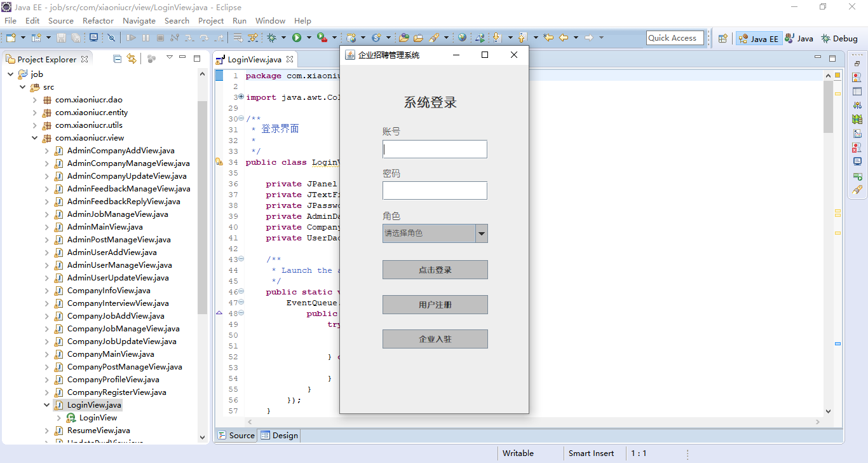Click the Quick Access search box

pos(675,38)
